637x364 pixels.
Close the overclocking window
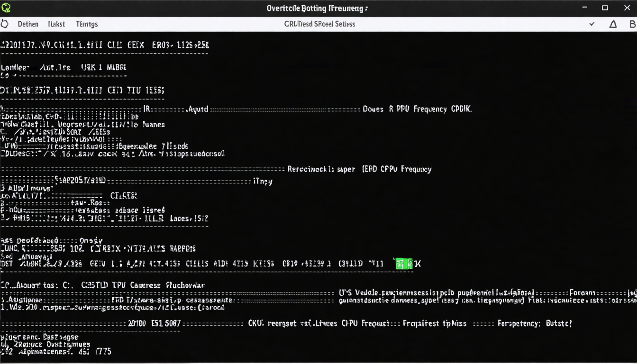coord(627,8)
